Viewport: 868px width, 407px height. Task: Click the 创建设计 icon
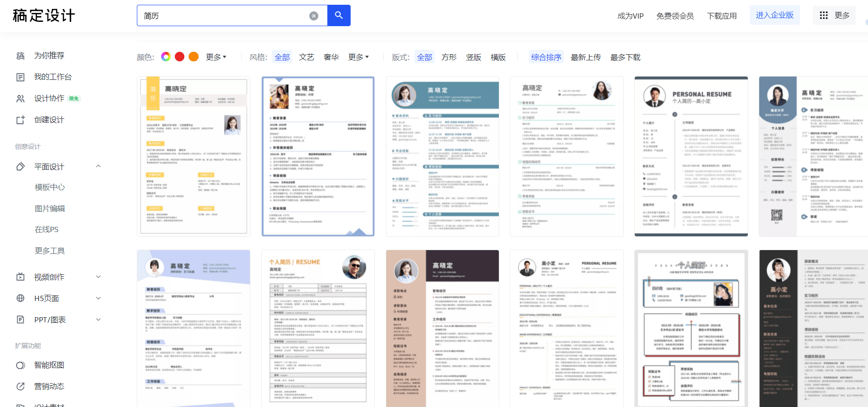coord(20,120)
